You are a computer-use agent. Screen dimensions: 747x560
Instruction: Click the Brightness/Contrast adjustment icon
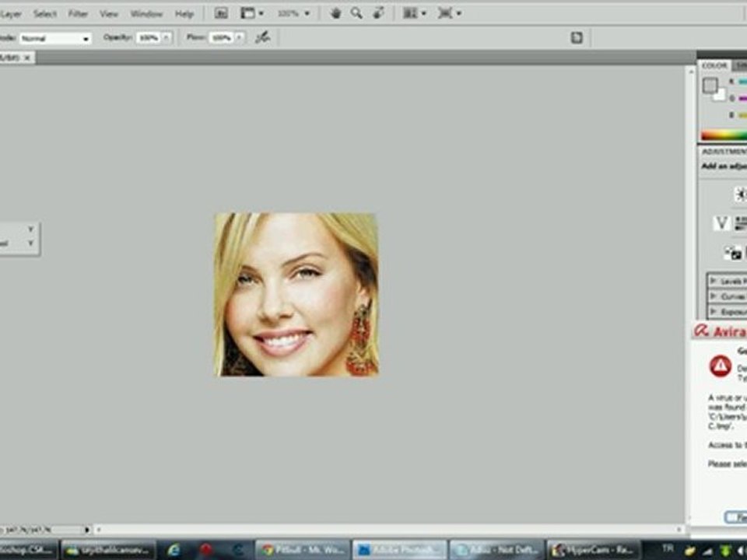tap(741, 194)
